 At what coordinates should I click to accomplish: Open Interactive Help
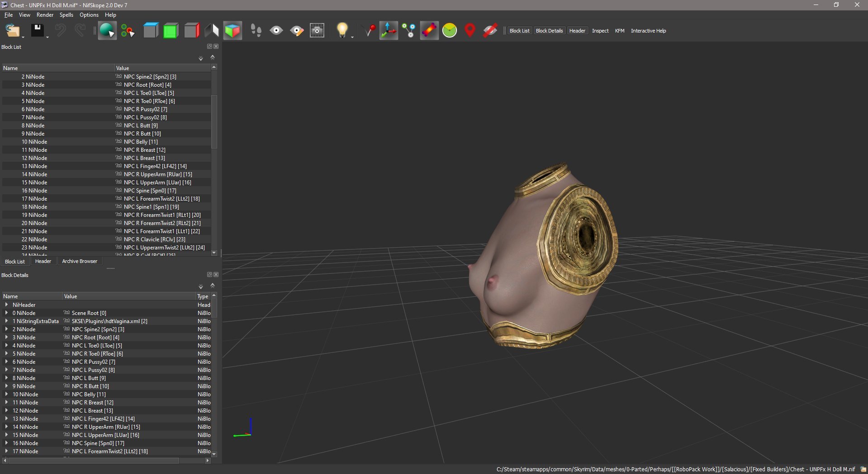648,31
